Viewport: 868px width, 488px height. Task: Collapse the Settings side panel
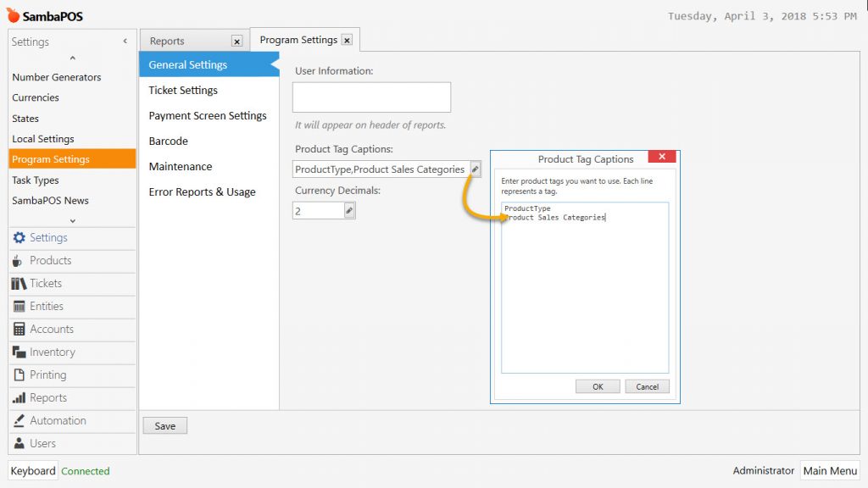(125, 41)
